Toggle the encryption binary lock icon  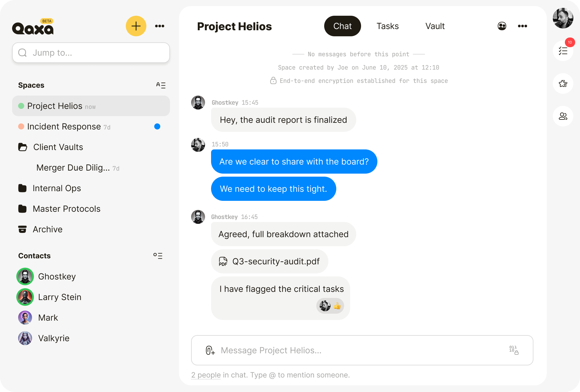[x=514, y=350]
